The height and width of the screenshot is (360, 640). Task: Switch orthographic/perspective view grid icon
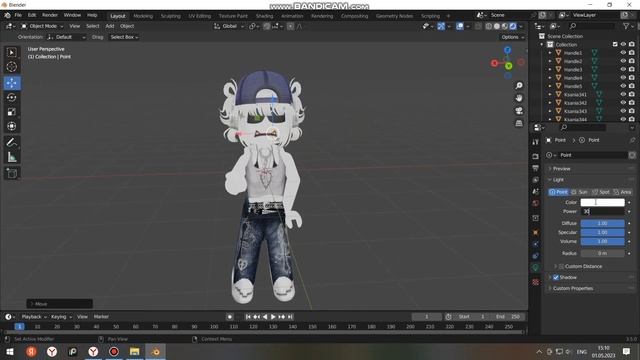pos(519,123)
